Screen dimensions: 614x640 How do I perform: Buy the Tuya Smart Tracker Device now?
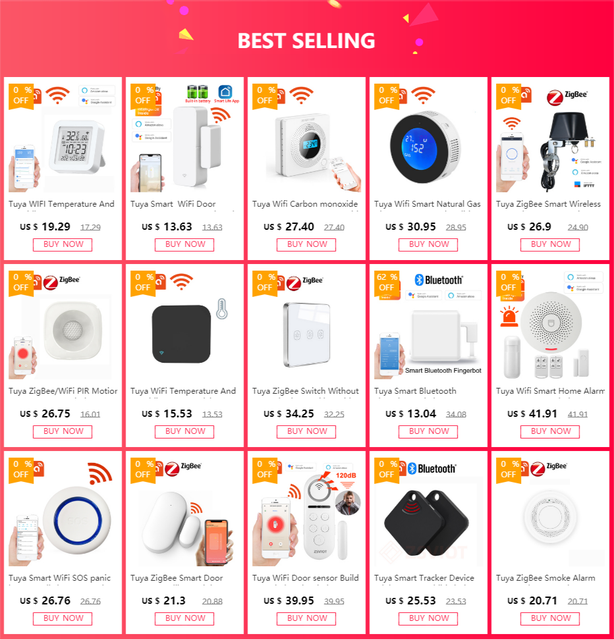[429, 618]
